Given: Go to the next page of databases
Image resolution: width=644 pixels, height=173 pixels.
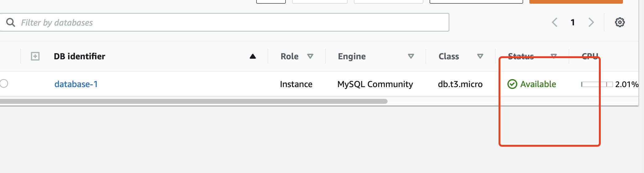Looking at the screenshot, I should [591, 23].
